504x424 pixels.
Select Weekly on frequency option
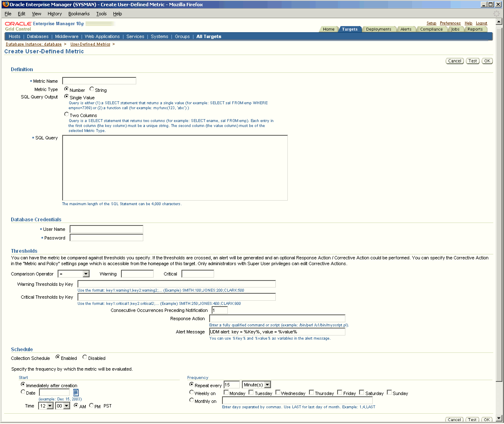point(192,392)
